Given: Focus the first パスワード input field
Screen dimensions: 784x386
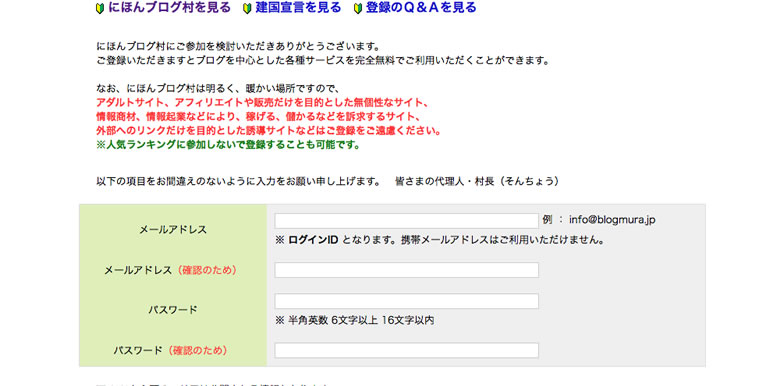Looking at the screenshot, I should tap(406, 301).
